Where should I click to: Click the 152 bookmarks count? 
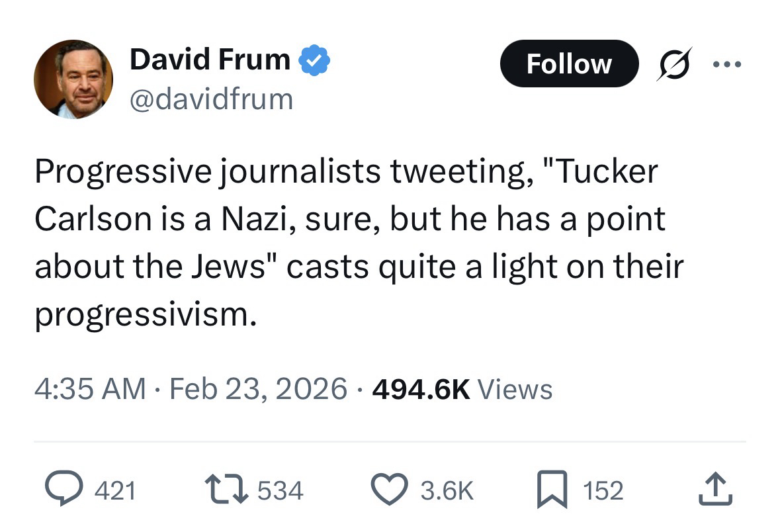603,491
